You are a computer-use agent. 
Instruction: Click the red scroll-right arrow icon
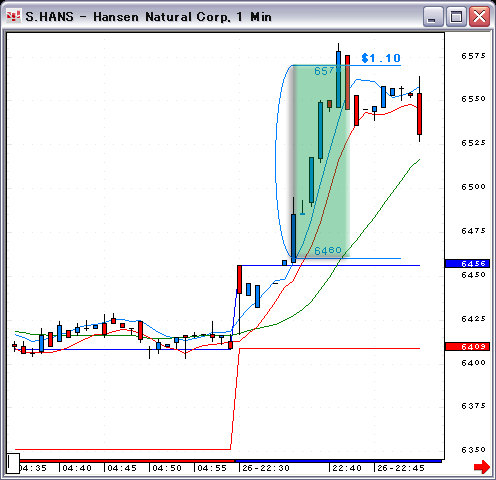coord(482,467)
